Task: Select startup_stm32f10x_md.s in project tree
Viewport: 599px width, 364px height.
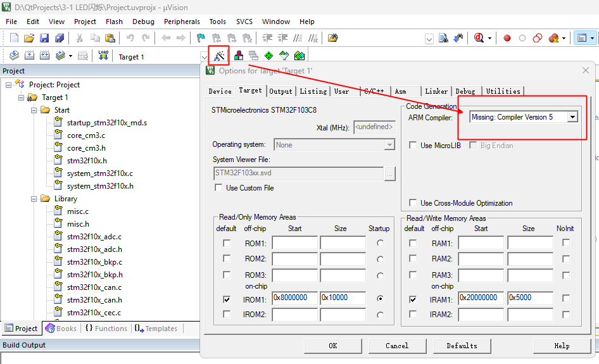Action: point(107,123)
